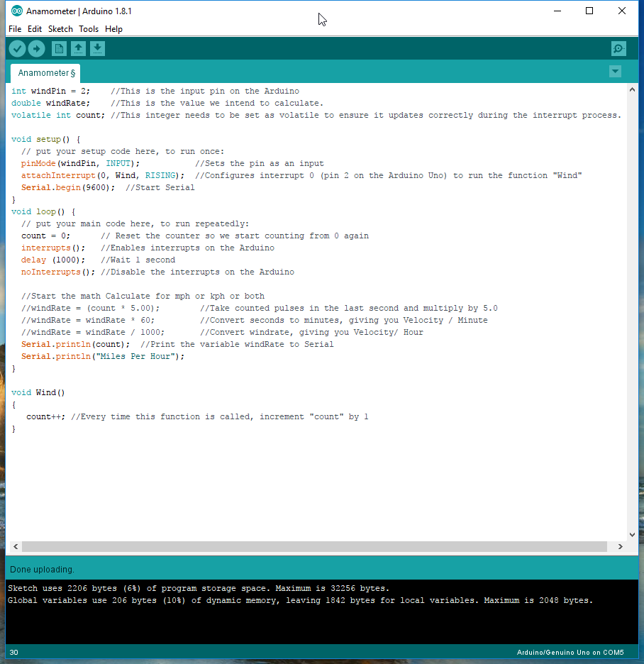This screenshot has width=644, height=664.
Task: Click the 'Serial.begin(9600);' statement
Action: pos(68,187)
